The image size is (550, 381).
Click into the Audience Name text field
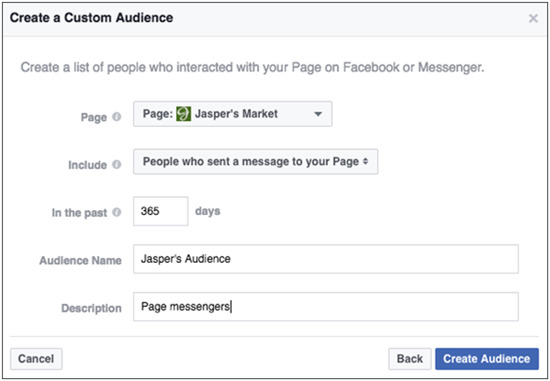click(326, 259)
